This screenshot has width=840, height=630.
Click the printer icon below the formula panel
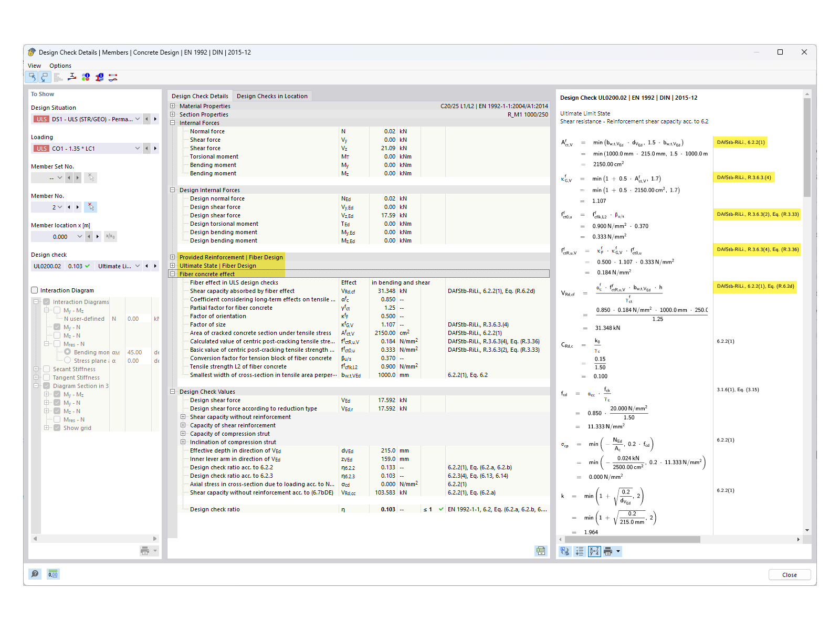click(x=608, y=551)
